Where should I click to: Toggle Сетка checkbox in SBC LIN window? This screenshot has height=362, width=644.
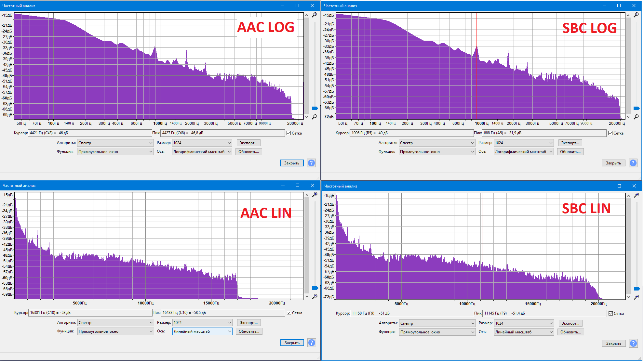click(x=611, y=314)
